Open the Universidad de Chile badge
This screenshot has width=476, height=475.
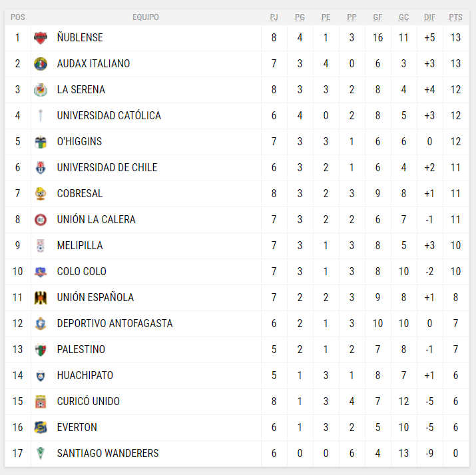point(41,168)
